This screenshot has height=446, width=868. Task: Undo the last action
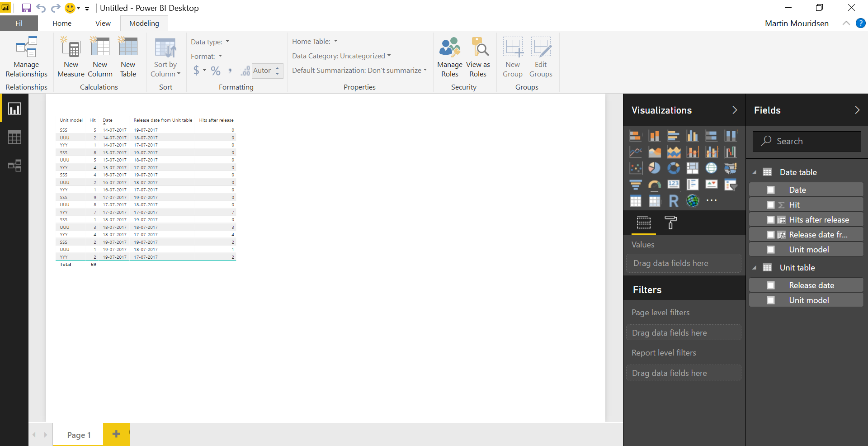[x=41, y=8]
